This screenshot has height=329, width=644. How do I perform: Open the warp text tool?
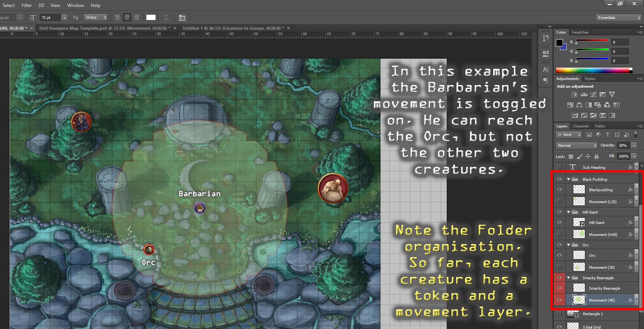(166, 17)
